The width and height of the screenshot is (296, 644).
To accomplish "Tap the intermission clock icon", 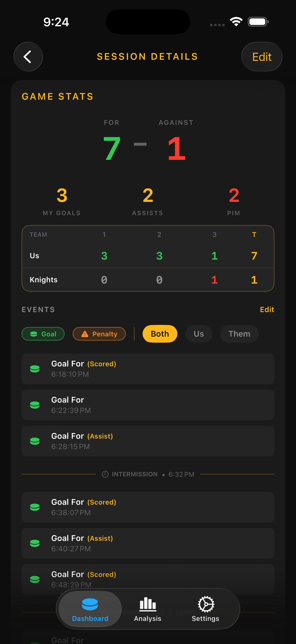I will (x=105, y=474).
